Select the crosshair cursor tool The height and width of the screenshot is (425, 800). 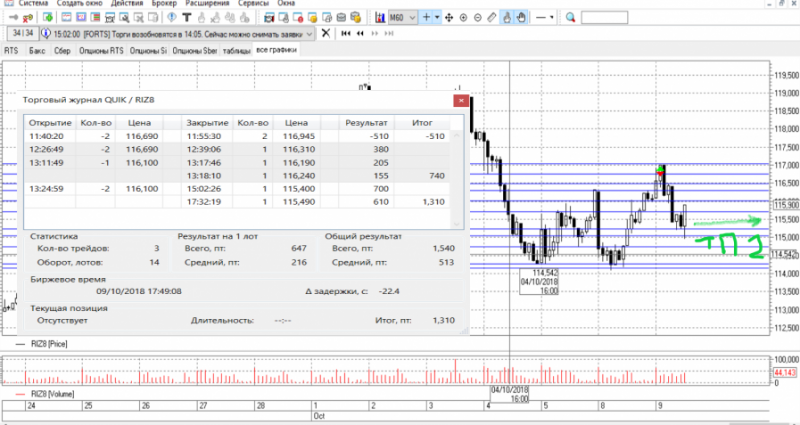(427, 18)
